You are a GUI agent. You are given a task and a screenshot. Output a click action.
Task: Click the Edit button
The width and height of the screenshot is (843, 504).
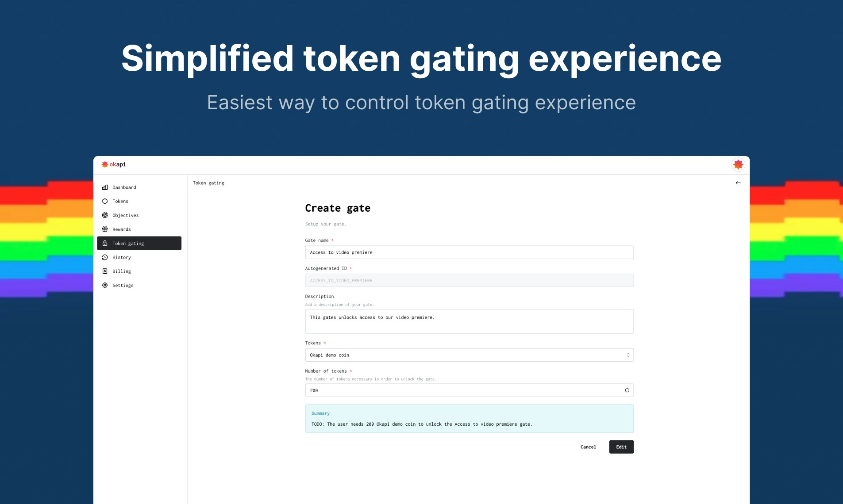tap(621, 447)
